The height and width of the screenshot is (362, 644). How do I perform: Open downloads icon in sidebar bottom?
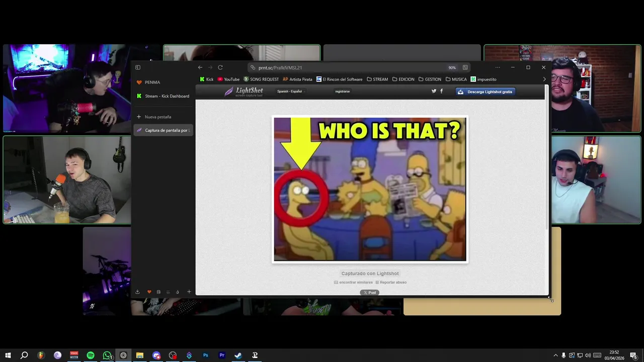(137, 292)
